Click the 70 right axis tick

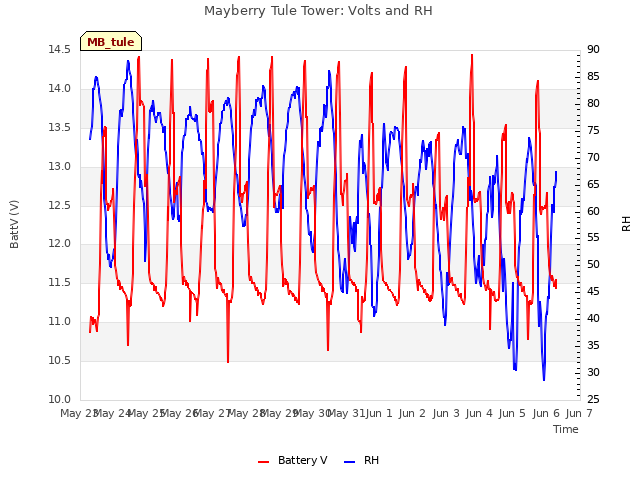593,158
